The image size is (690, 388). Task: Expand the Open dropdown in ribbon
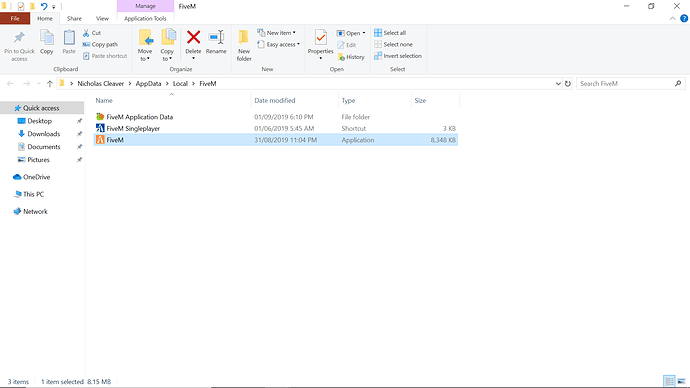point(351,33)
